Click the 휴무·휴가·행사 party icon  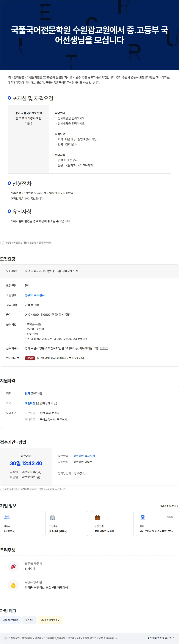point(13,566)
